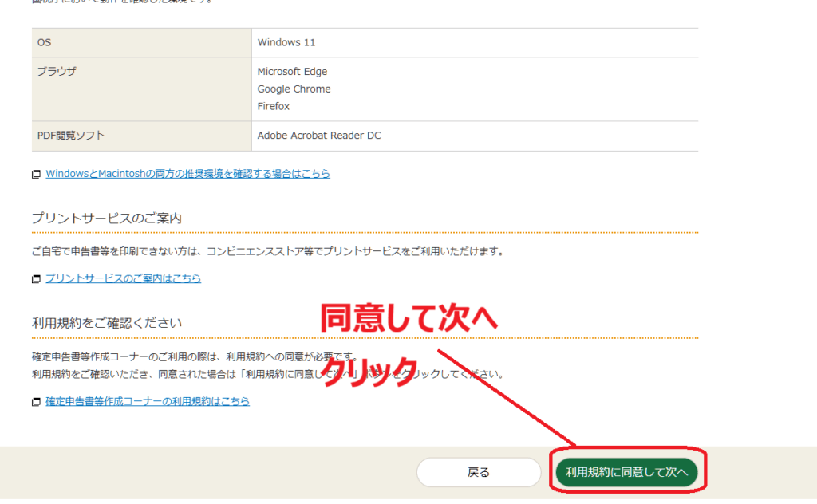Click new-window icon beside 利用規約はこちら link
This screenshot has width=817, height=504.
(x=36, y=402)
